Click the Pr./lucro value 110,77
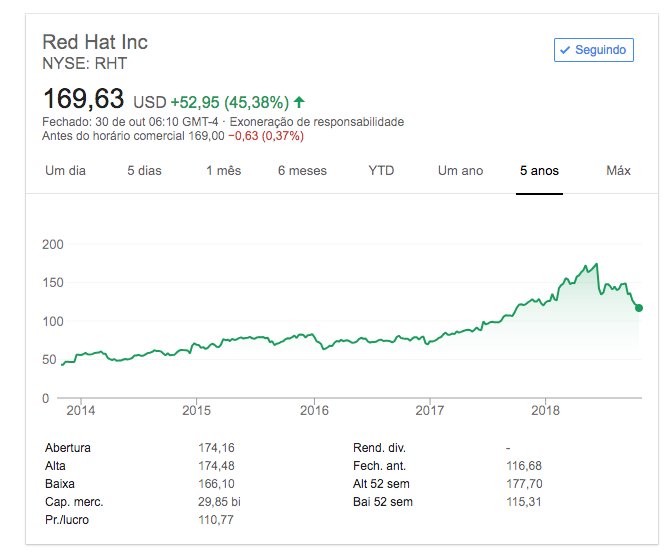Viewport: 672px width, 553px height. point(216,520)
